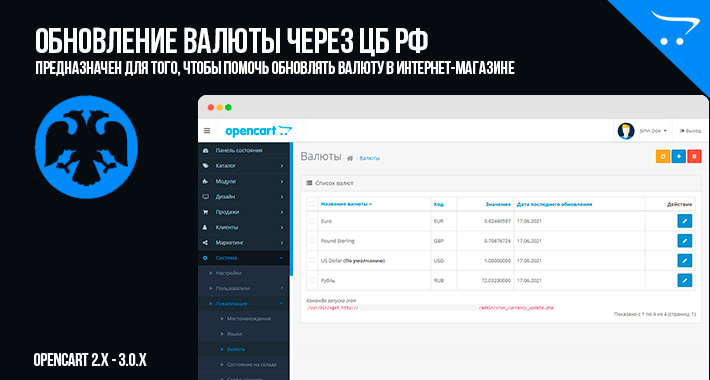Click the dashboard icon beside Панель состояния
Screen dimensions: 710x380
[206, 150]
